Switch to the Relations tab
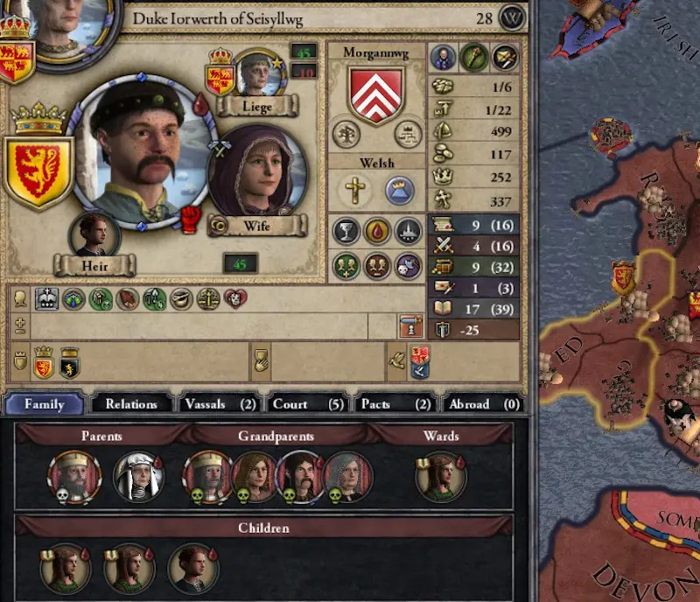 pyautogui.click(x=131, y=404)
